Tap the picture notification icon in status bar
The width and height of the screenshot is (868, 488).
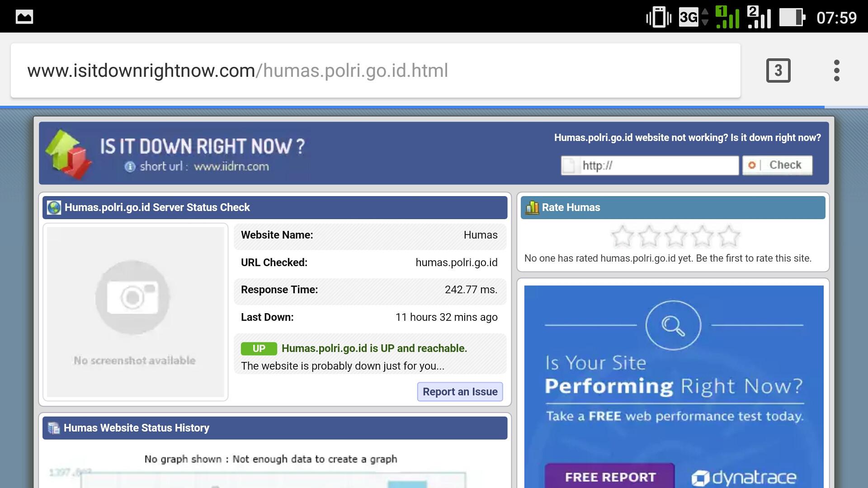(x=24, y=17)
